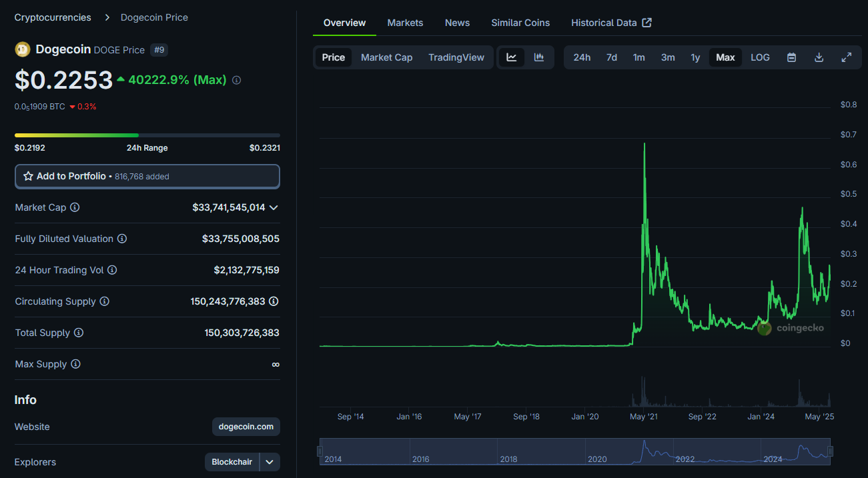Viewport: 868px width, 478px height.
Task: Toggle LOG scale on chart
Action: [760, 57]
